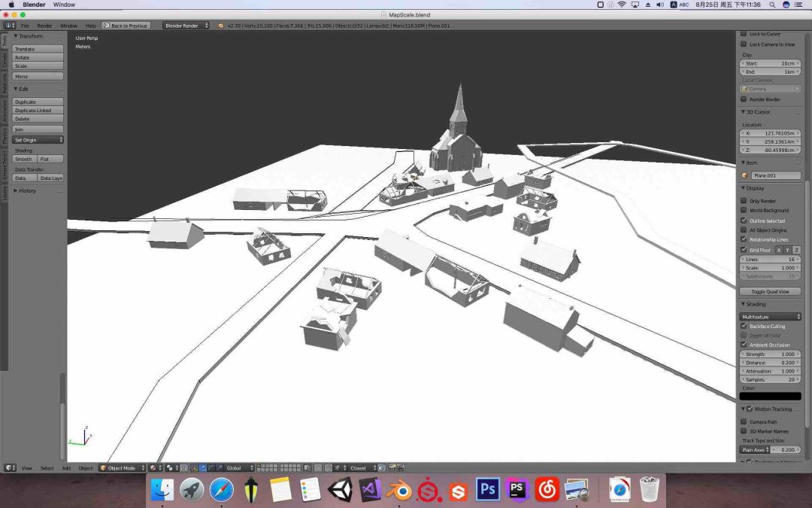Click the 3D view editor type icon

tap(10, 468)
